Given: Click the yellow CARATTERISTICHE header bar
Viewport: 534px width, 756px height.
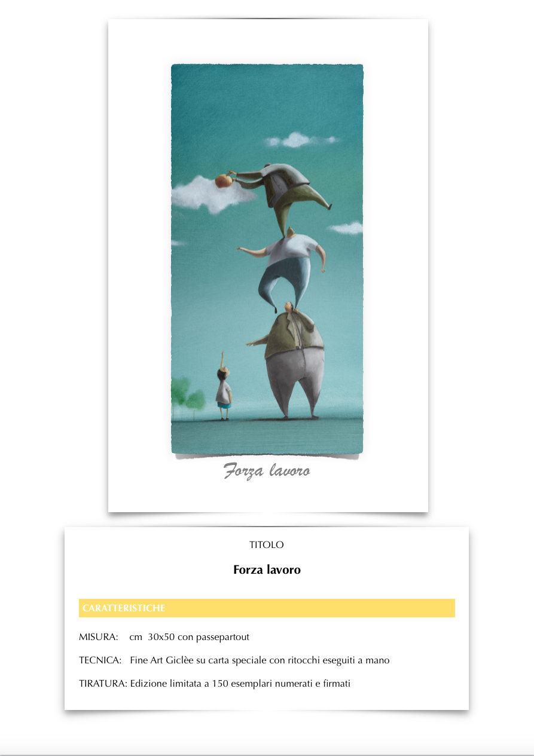Looking at the screenshot, I should (267, 608).
